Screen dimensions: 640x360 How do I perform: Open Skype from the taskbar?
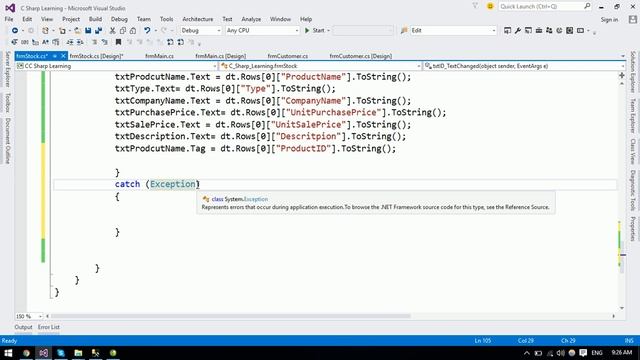61,353
